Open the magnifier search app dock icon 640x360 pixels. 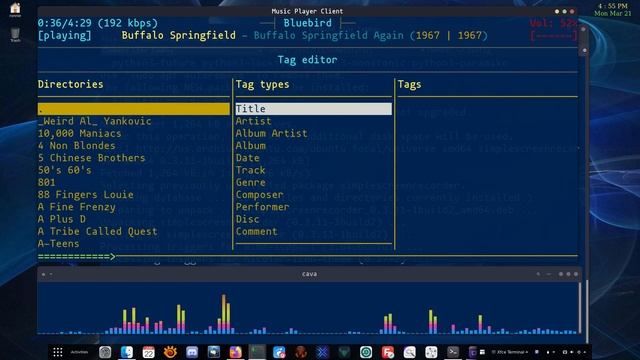click(x=409, y=352)
